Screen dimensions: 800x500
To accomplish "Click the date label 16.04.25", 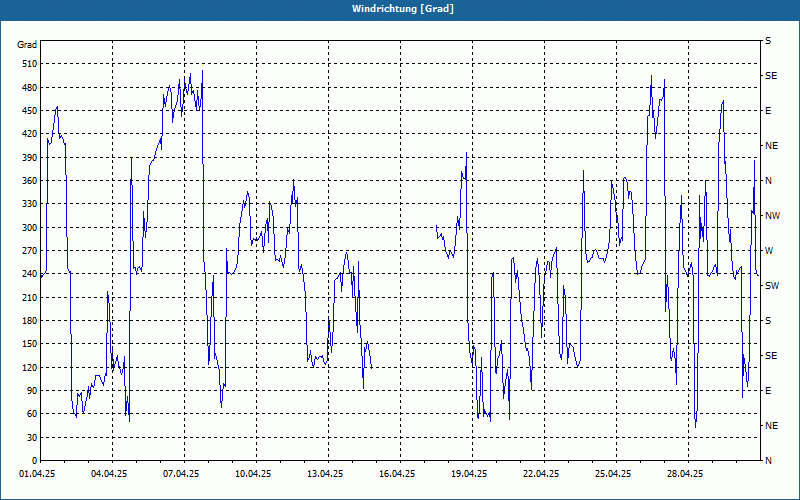I will 397,474.
